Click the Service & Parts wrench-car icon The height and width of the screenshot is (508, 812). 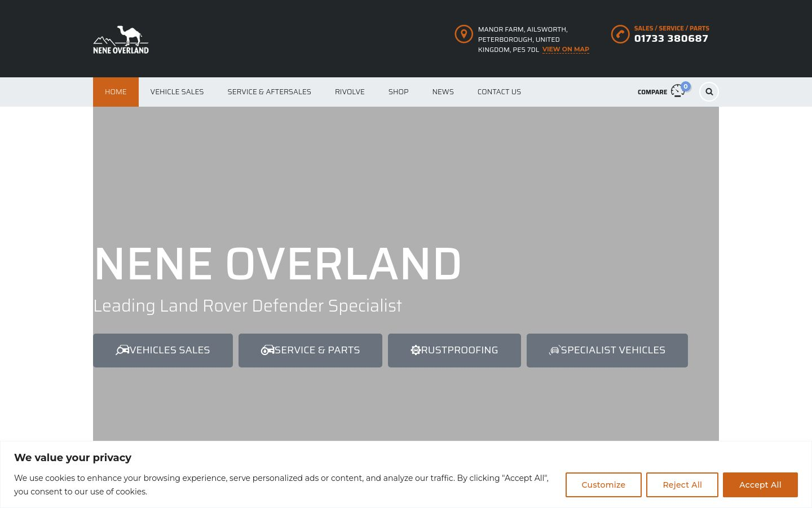pos(267,350)
